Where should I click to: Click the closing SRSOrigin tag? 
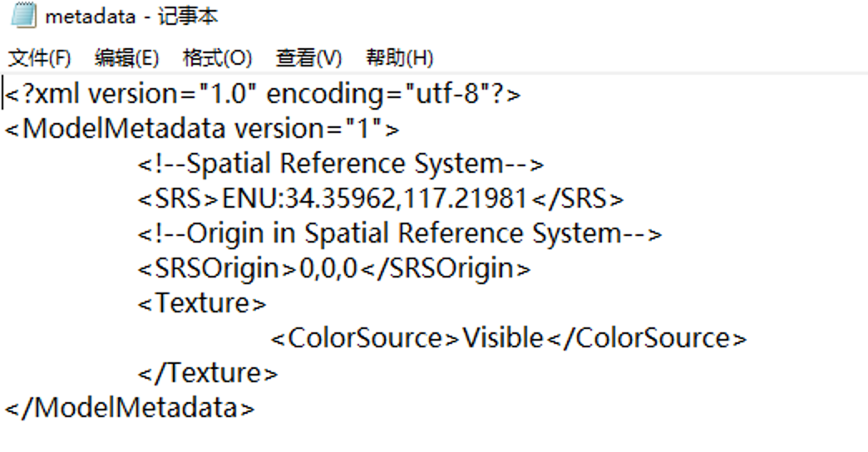coord(446,269)
